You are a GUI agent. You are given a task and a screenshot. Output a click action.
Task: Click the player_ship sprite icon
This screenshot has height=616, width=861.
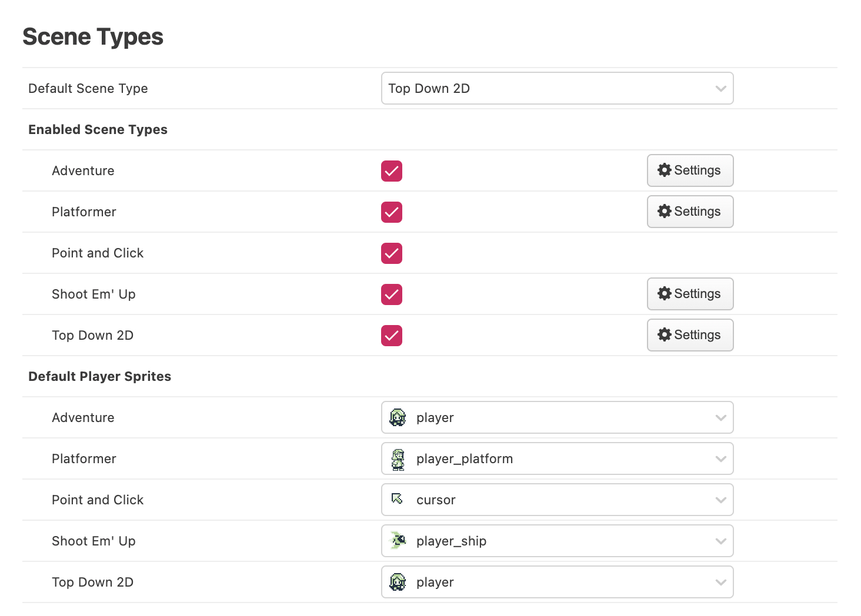click(398, 540)
